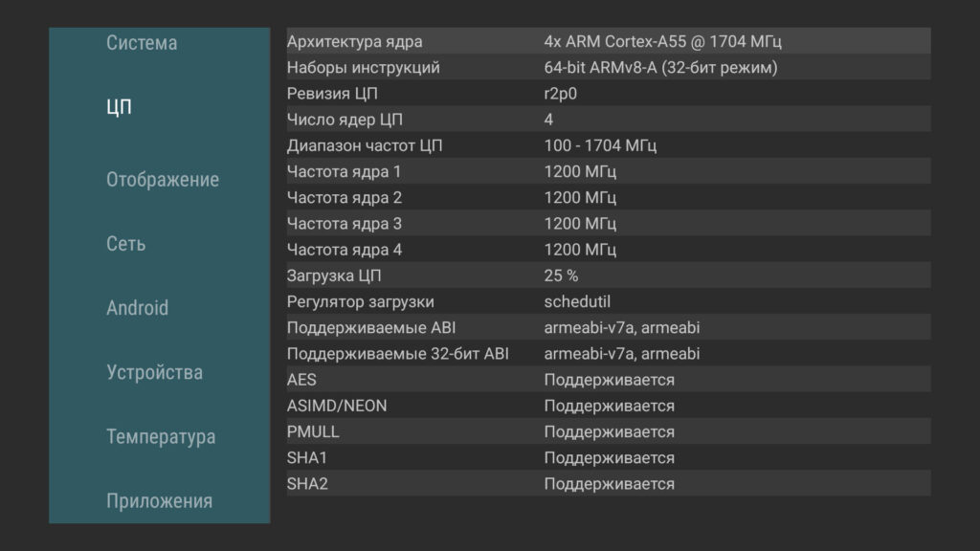Screen dimensions: 980x551
Task: Click the Поддерживаемые 32-бит ABI row
Action: (x=608, y=354)
